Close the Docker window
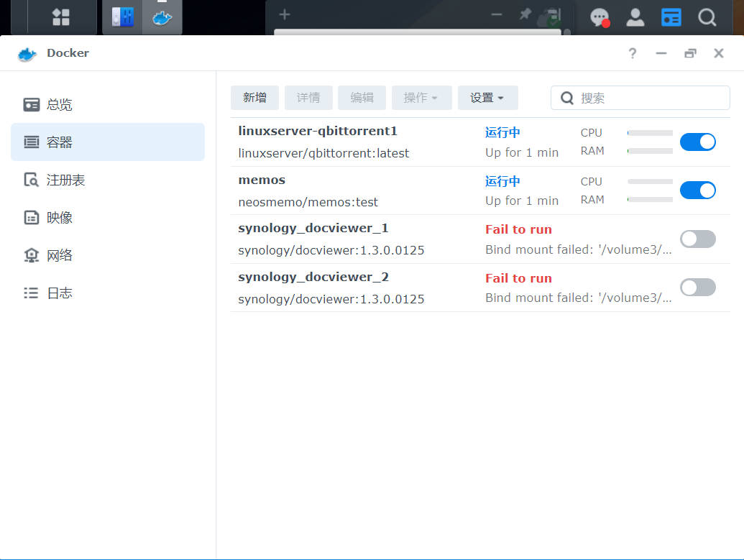Image resolution: width=744 pixels, height=560 pixels. (x=718, y=53)
